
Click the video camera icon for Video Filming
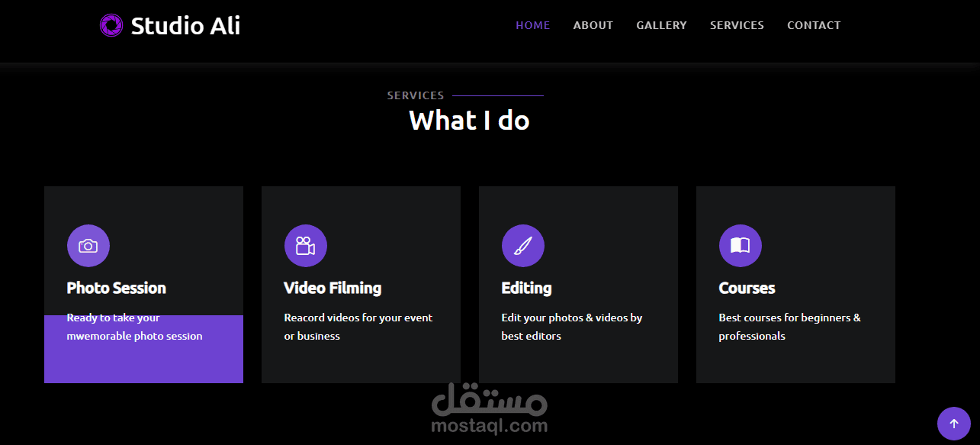coord(306,246)
